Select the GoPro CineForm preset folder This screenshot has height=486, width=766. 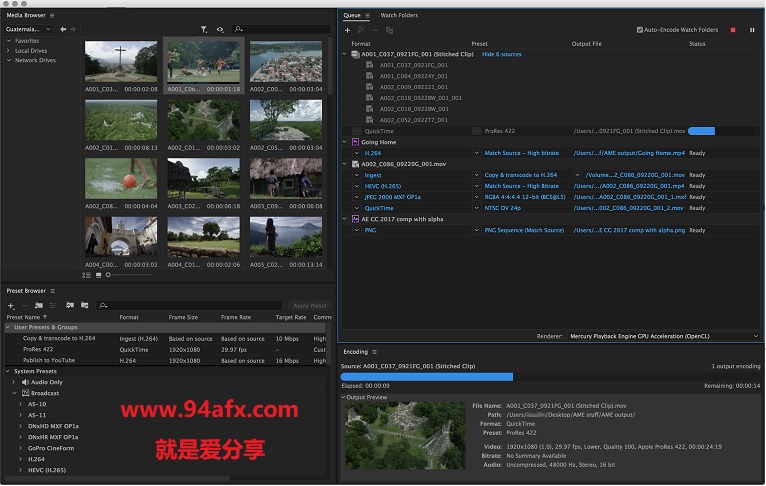[x=51, y=448]
